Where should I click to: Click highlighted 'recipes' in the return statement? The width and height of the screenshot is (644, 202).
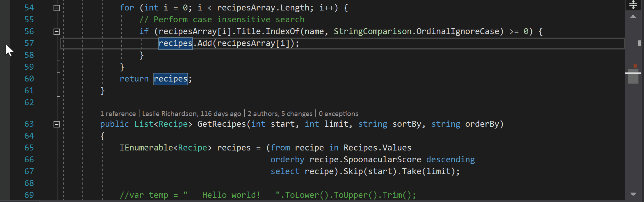(171, 79)
